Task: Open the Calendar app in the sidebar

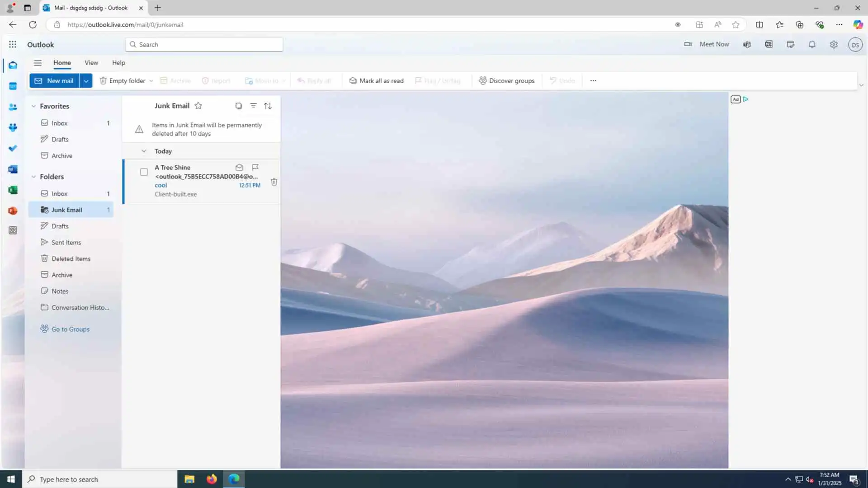Action: tap(13, 86)
